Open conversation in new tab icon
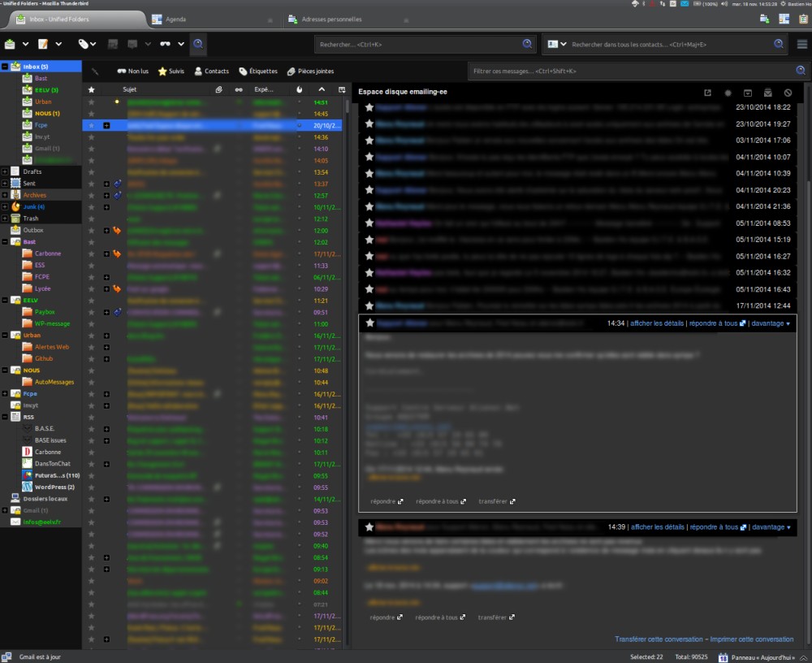 click(707, 93)
